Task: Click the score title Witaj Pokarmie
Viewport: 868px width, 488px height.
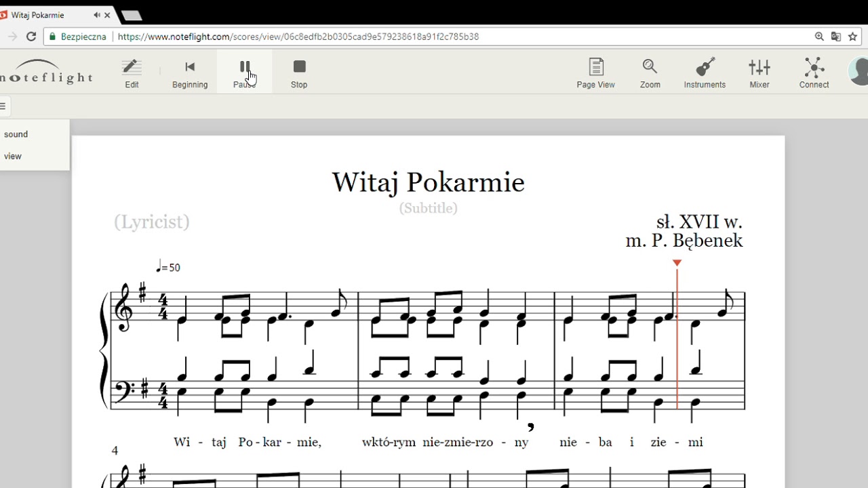Action: click(x=428, y=182)
